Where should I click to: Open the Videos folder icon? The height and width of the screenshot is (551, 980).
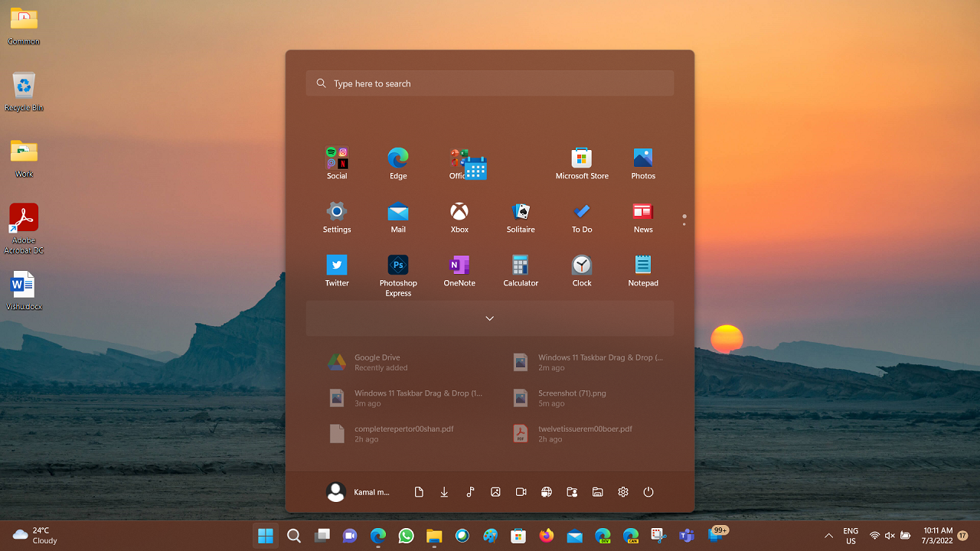tap(521, 492)
